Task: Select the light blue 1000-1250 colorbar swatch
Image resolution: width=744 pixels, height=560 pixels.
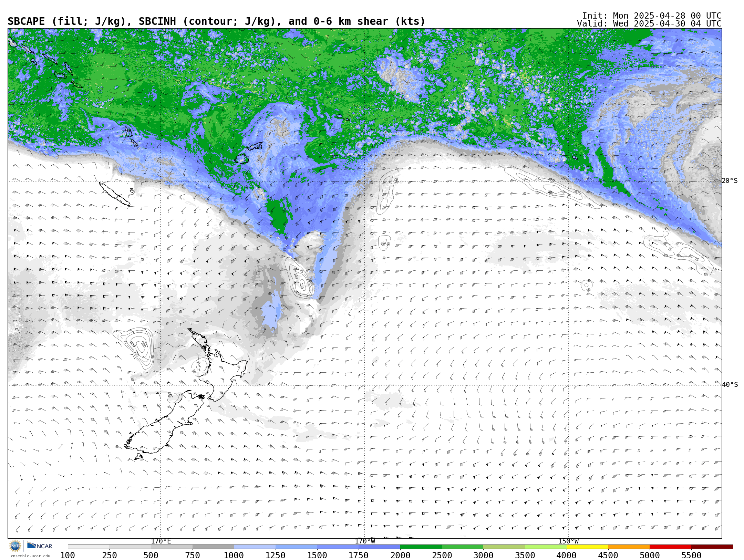Action: (x=255, y=547)
